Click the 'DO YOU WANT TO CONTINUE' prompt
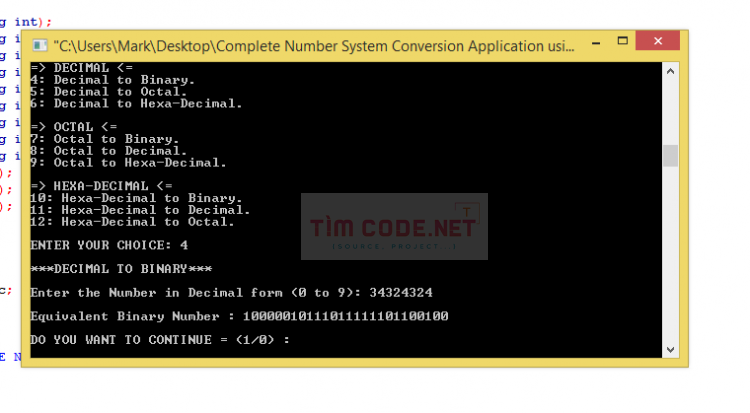 (160, 340)
